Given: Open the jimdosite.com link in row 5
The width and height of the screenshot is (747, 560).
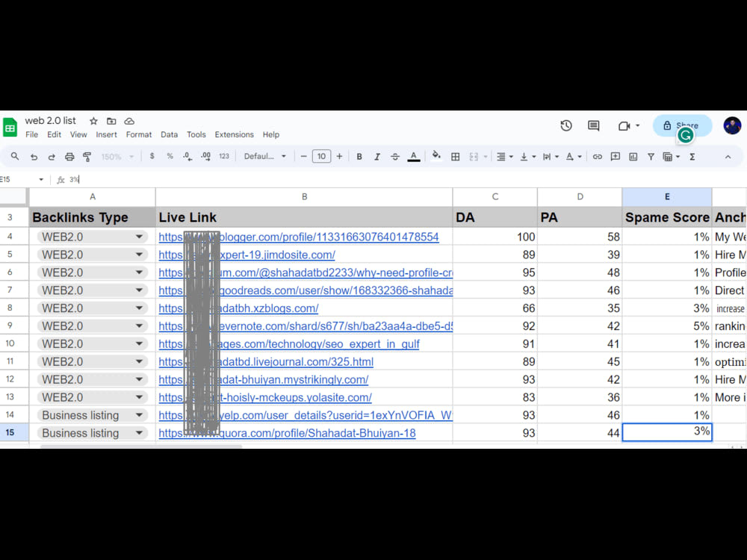Looking at the screenshot, I should (x=247, y=255).
